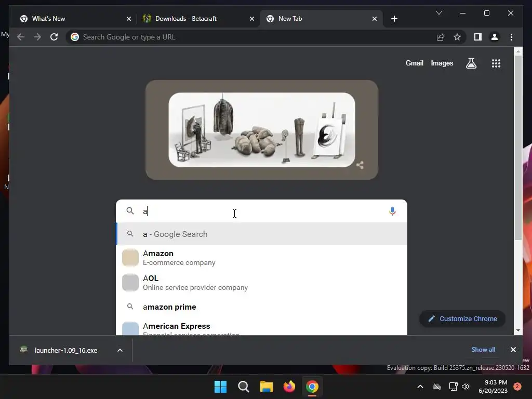Launch Firefox from taskbar
This screenshot has width=532, height=399.
(289, 387)
